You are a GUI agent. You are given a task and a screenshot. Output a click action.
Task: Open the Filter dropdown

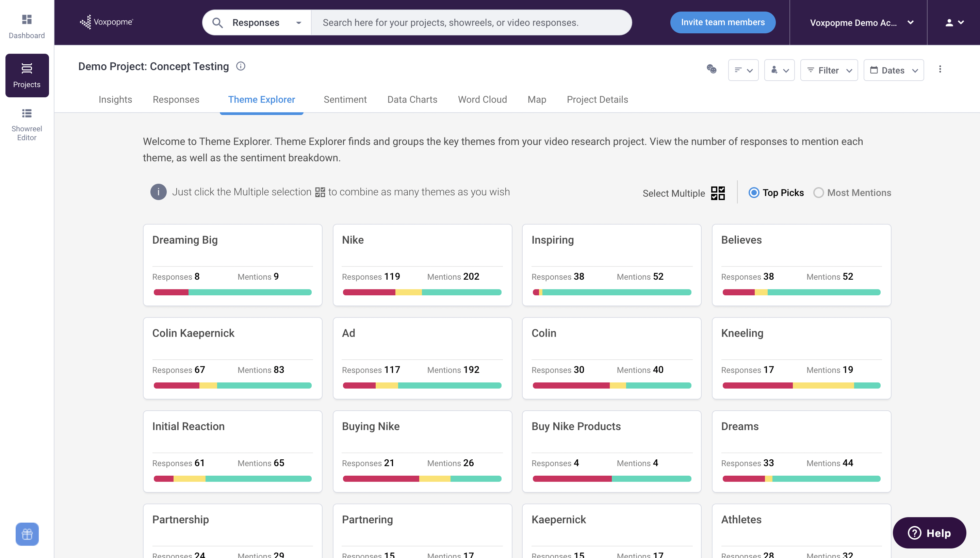[829, 70]
